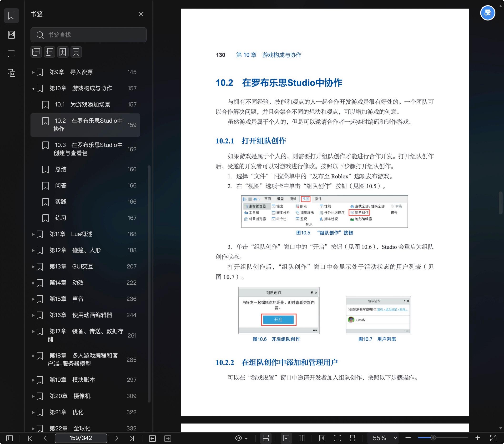504x444 pixels.
Task: Open the comments sidebar icon
Action: pos(11,54)
